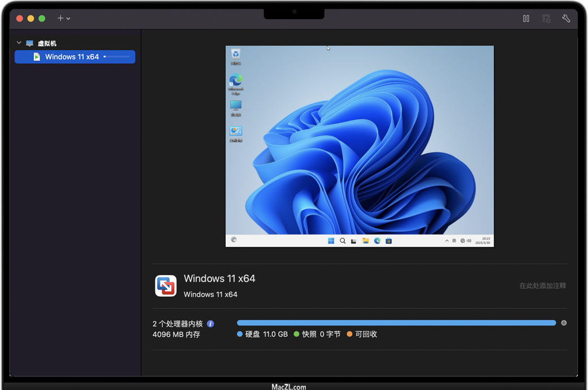Click Microsoft Store icon in preview taskbar

pos(388,241)
